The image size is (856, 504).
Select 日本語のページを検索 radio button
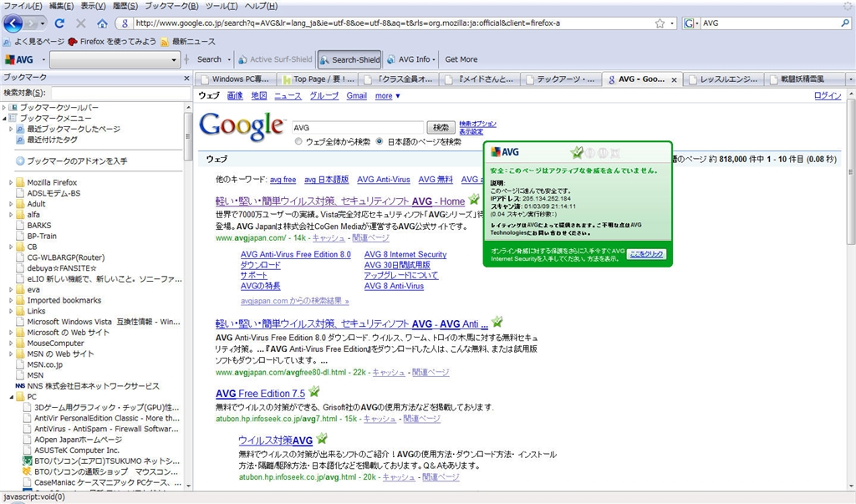coord(379,141)
